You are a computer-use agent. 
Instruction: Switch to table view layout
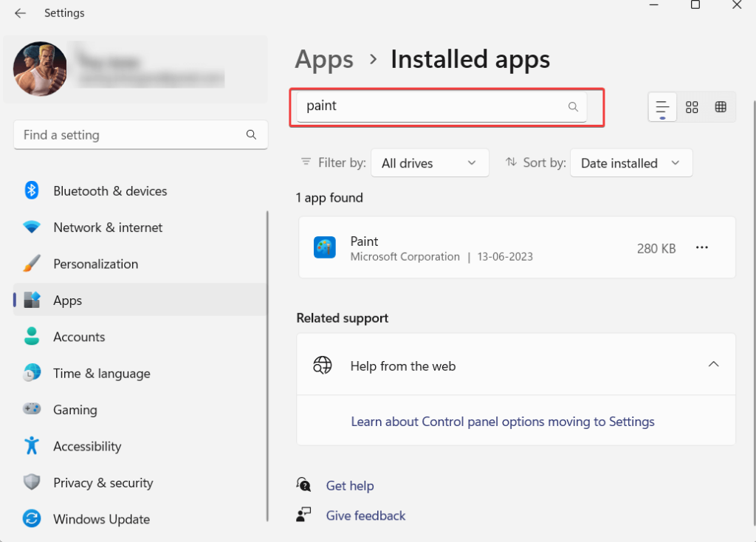coord(721,107)
